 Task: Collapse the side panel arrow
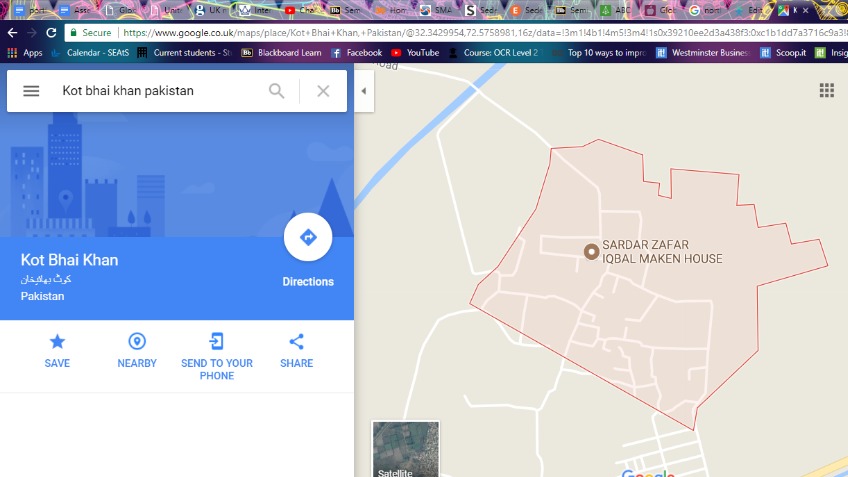[364, 91]
